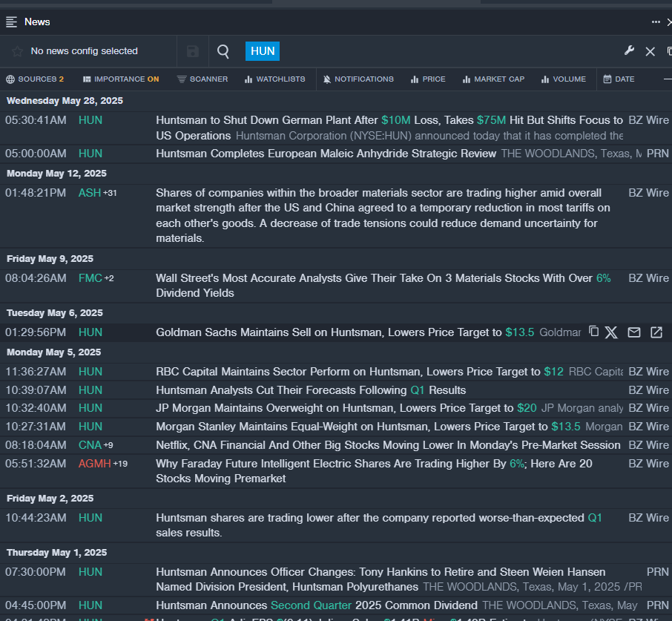Open Huntsman Analysts Cut Their Forecasts story
Image resolution: width=672 pixels, height=621 pixels.
click(x=311, y=390)
